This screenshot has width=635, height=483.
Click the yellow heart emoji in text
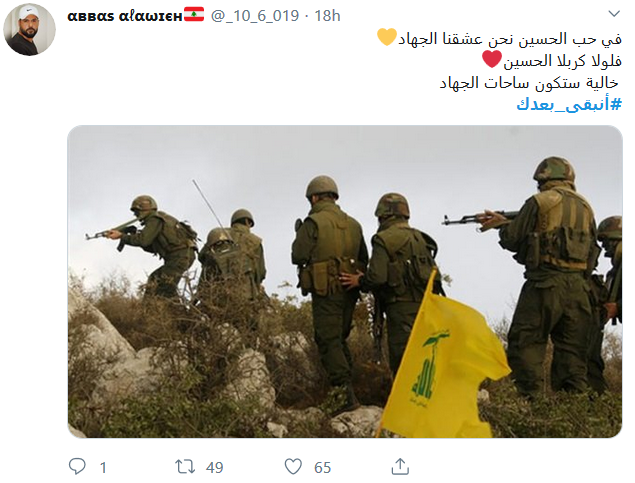tap(386, 37)
